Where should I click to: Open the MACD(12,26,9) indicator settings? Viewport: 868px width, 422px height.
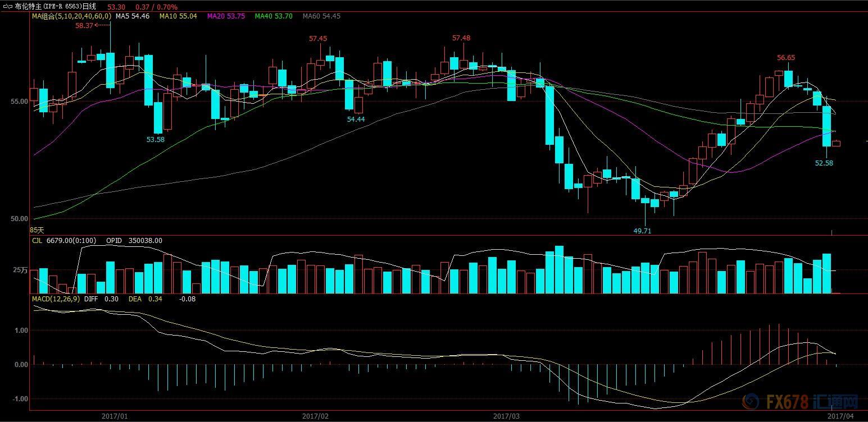click(x=56, y=299)
